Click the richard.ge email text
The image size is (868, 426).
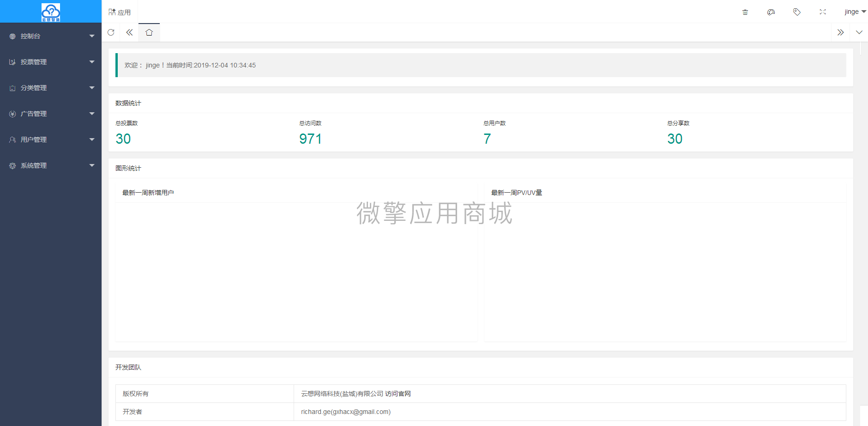pos(346,412)
